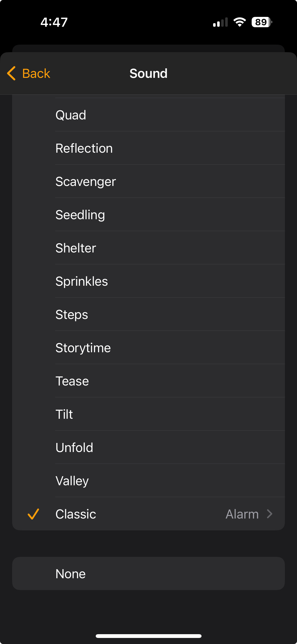
Task: Select the Quad alarm sound
Action: point(71,115)
